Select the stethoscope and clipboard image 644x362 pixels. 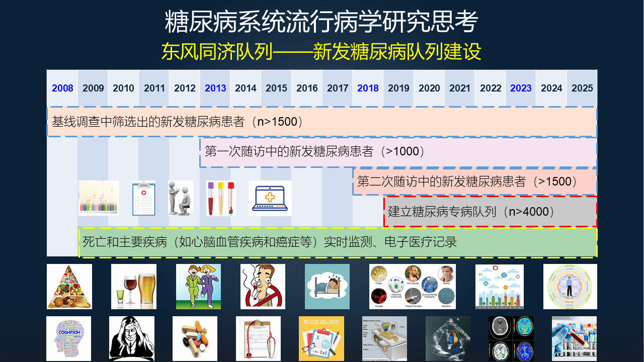coord(259,338)
